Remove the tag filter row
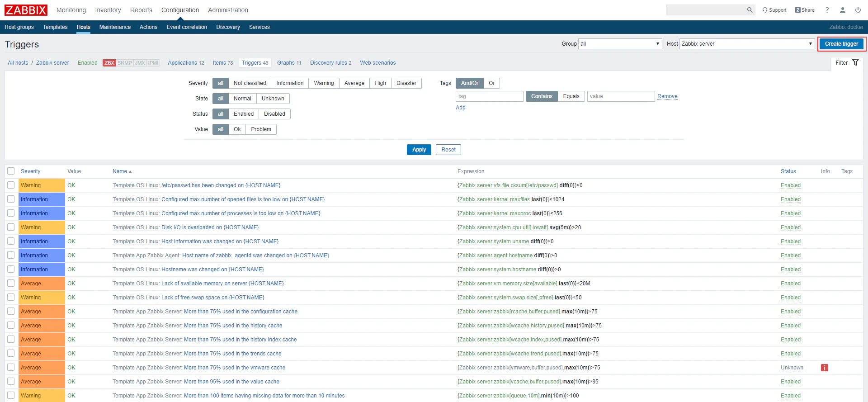The width and height of the screenshot is (868, 402). coord(667,96)
